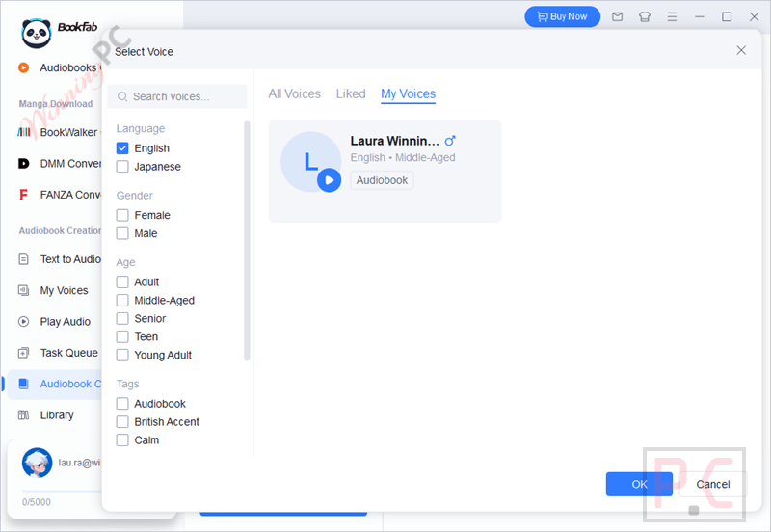The image size is (771, 532).
Task: Open the skin shirt icon in title bar
Action: tap(645, 16)
